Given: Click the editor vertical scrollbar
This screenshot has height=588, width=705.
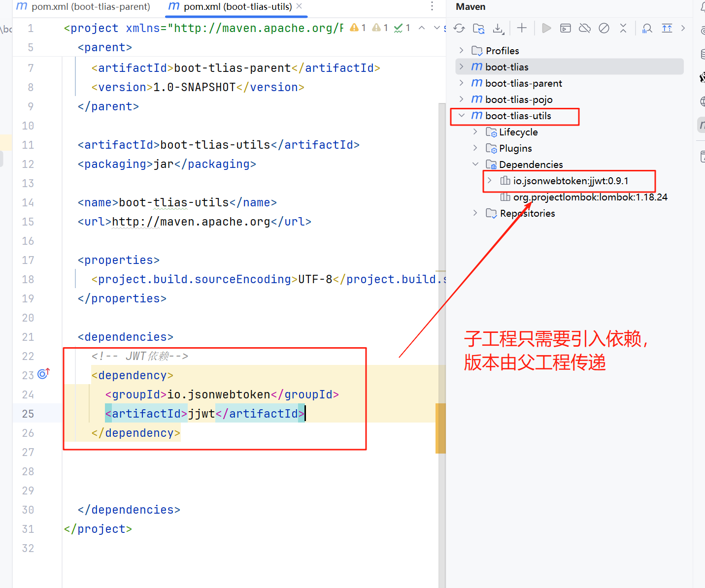Looking at the screenshot, I should 442,345.
